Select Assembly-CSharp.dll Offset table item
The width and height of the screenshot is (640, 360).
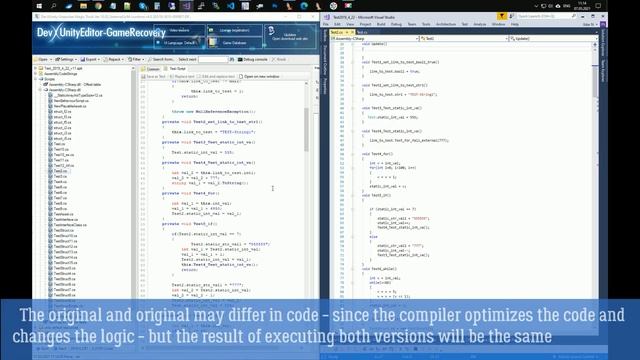pyautogui.click(x=74, y=84)
